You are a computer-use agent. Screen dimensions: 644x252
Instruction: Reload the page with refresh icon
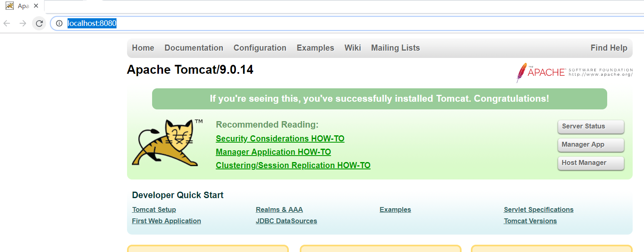tap(39, 23)
